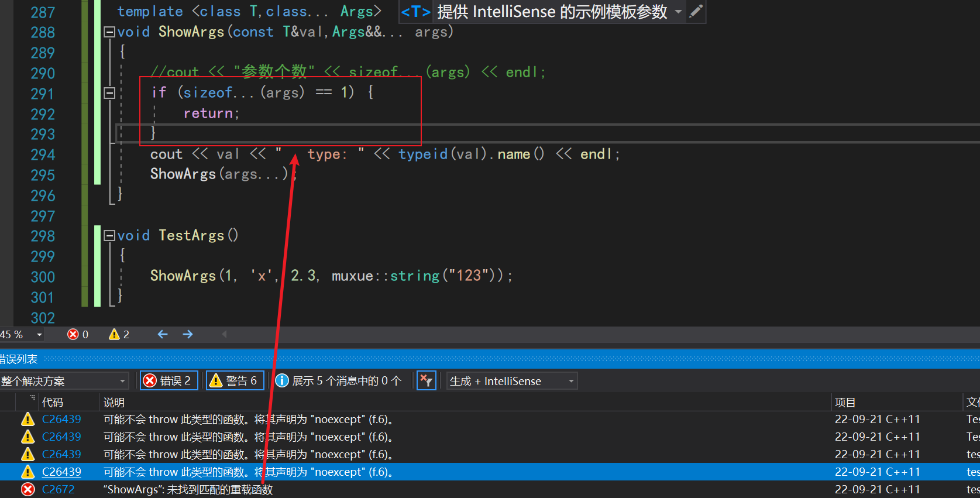
Task: Collapse the if block at line 291
Action: (109, 93)
